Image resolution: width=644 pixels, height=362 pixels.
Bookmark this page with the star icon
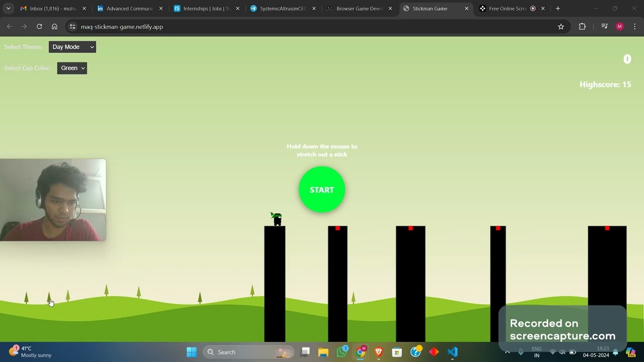(561, 27)
